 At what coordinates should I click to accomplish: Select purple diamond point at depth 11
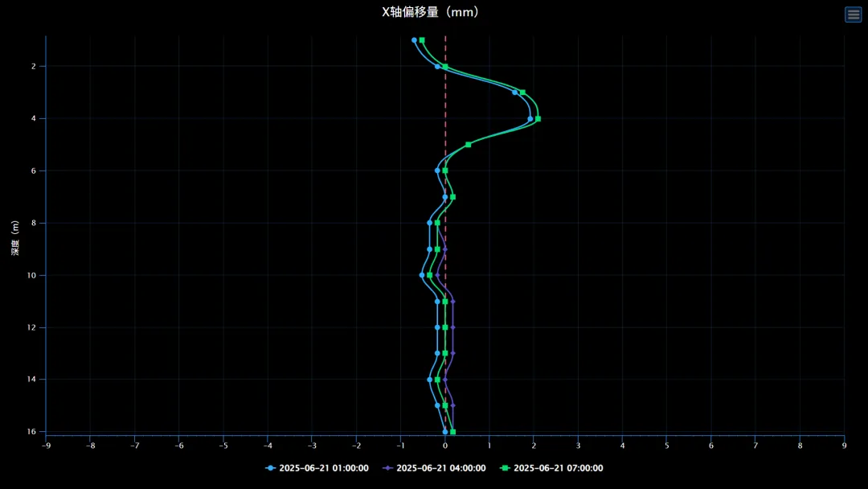pos(453,302)
